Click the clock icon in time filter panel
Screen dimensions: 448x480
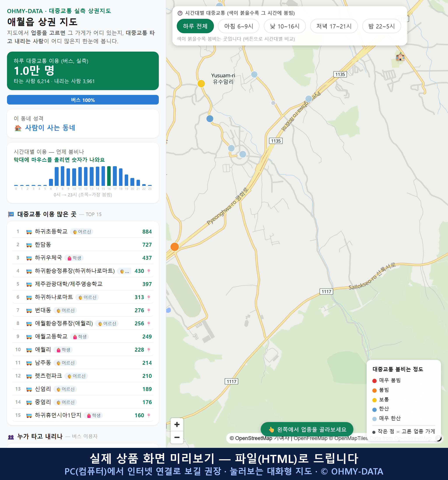[x=180, y=13]
